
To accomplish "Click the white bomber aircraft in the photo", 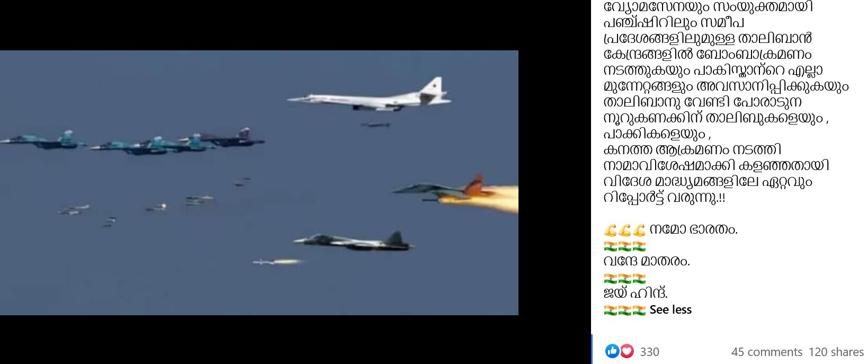I will coord(371,96).
